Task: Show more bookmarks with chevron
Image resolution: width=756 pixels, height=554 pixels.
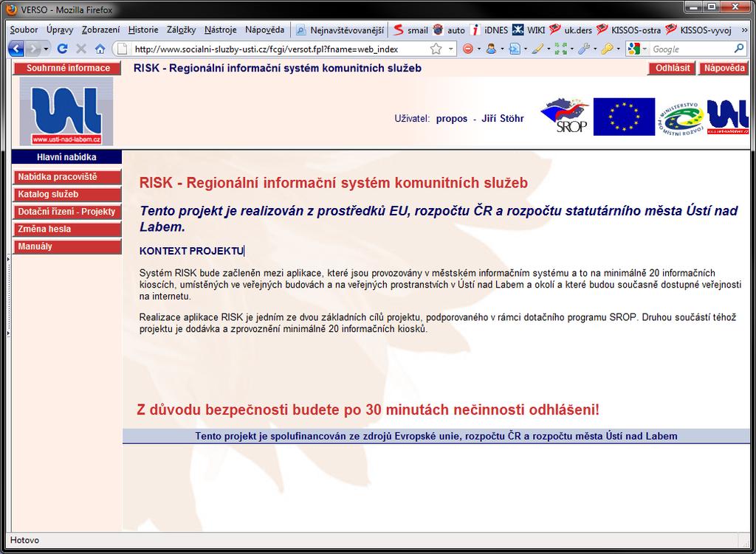Action: click(x=744, y=30)
